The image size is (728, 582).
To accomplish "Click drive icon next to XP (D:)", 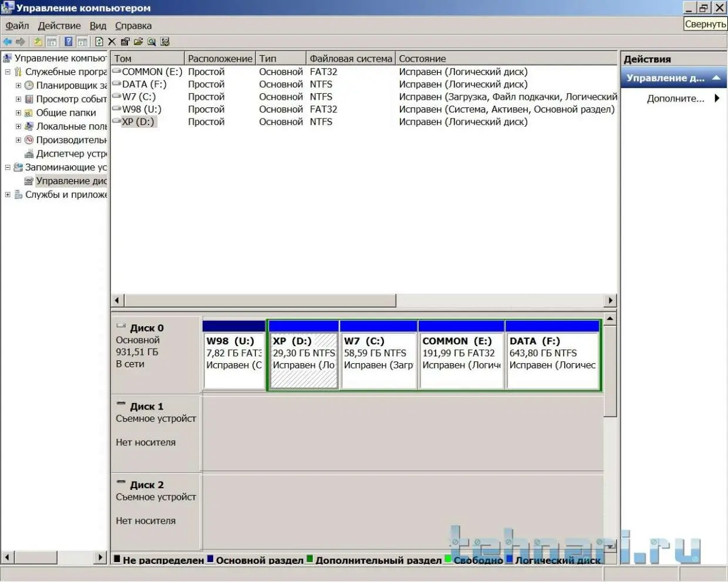I will pyautogui.click(x=117, y=121).
